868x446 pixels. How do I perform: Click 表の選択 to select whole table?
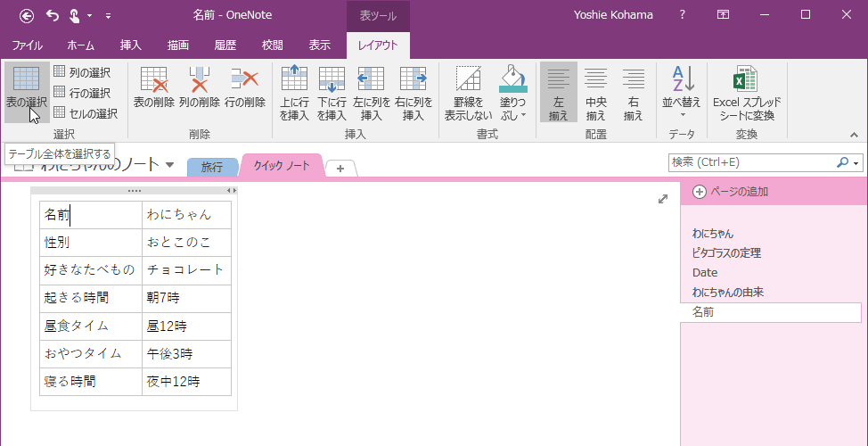coord(27,91)
